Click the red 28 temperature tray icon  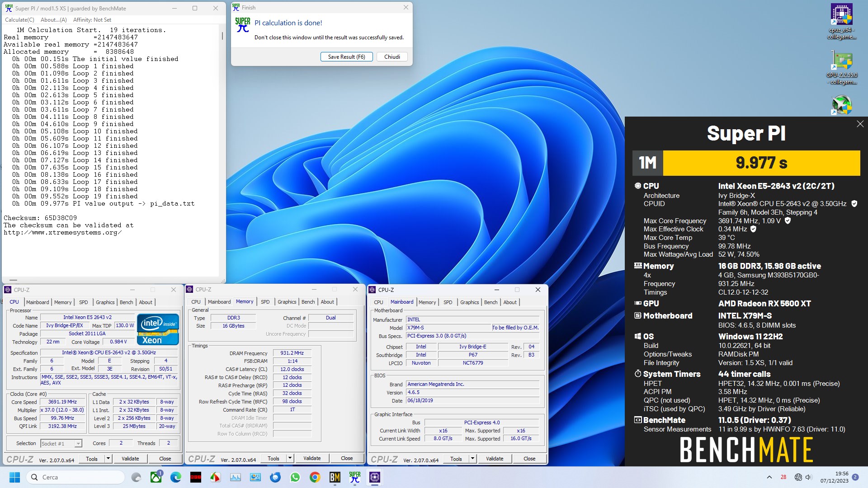(783, 477)
